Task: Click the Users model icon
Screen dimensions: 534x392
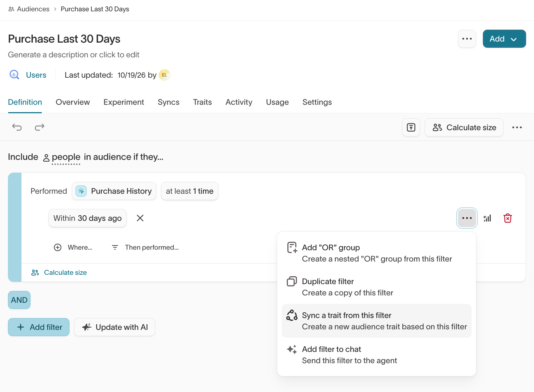Action: [14, 75]
